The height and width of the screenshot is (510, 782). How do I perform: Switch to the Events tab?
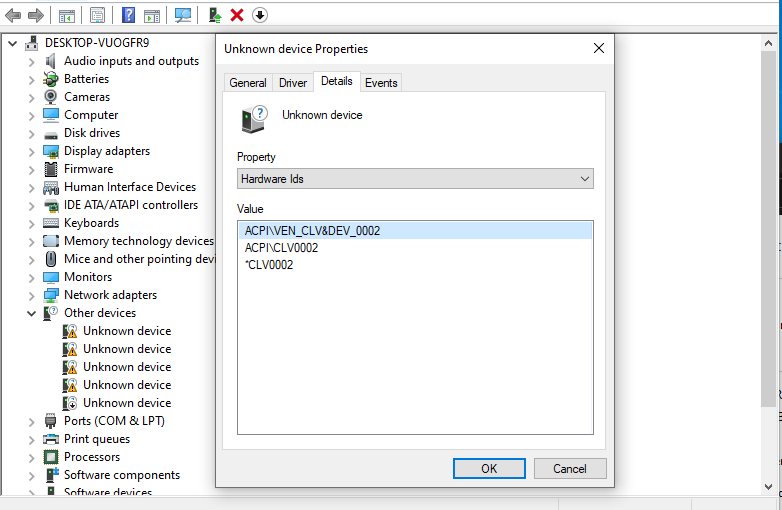pos(381,83)
